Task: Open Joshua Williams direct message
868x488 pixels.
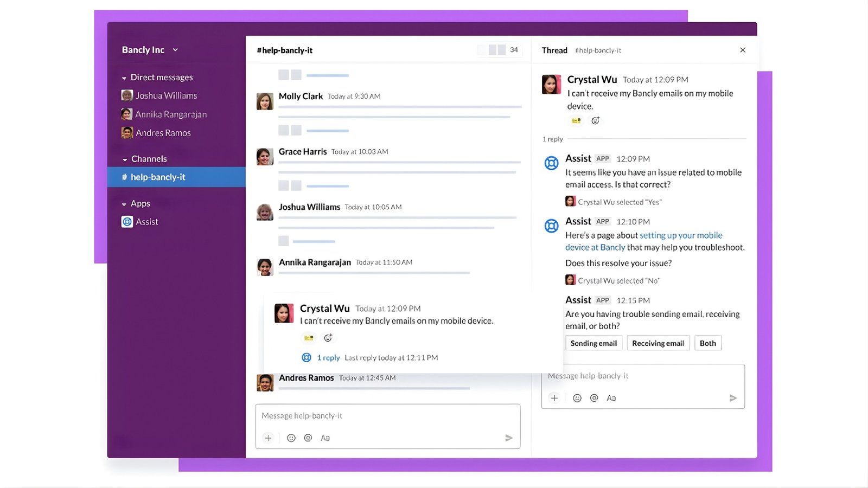Action: [x=166, y=95]
